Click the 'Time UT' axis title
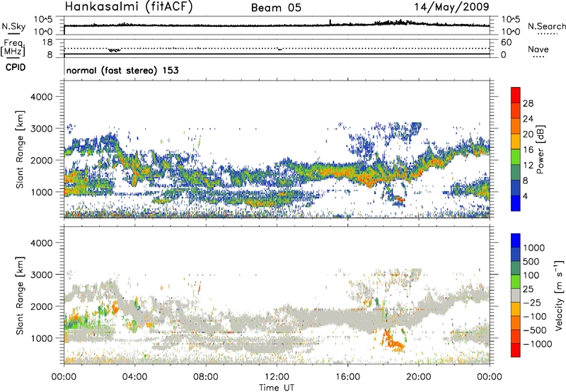The height and width of the screenshot is (392, 566). click(x=277, y=388)
